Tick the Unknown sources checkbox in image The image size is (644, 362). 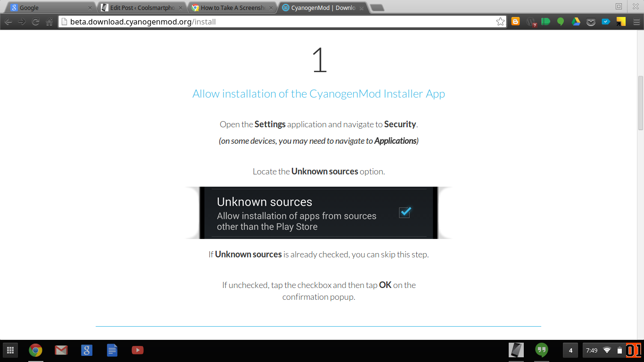(405, 212)
